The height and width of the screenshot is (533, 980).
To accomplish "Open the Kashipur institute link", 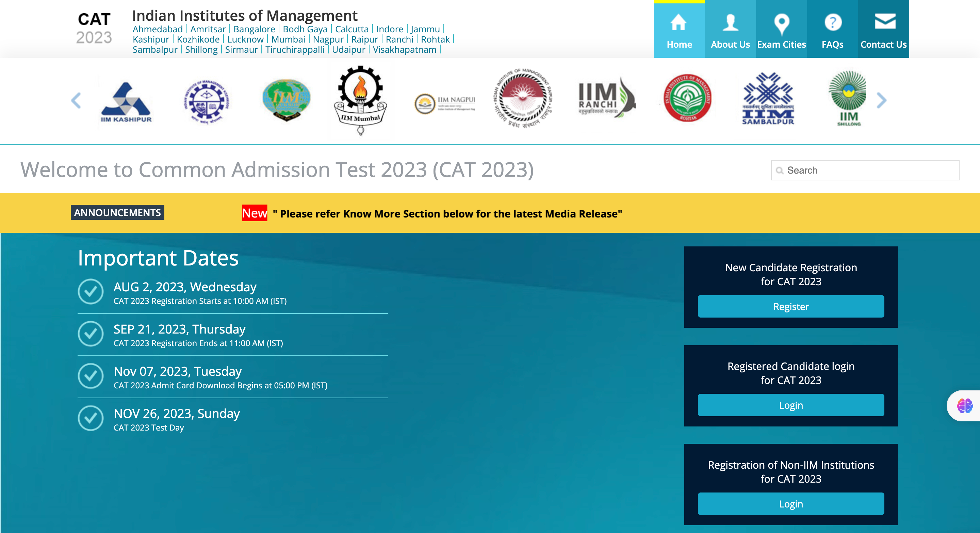I will tap(151, 39).
